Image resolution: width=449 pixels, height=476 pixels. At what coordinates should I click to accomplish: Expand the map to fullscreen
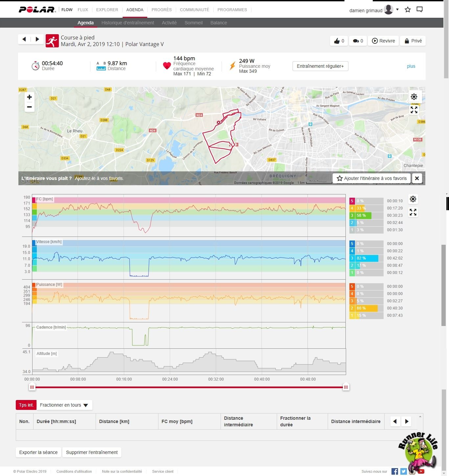click(x=414, y=110)
